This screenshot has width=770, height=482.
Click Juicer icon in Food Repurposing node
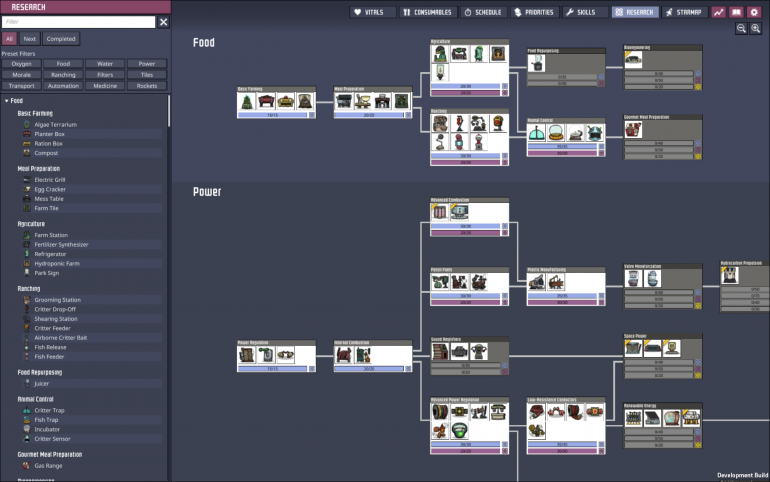point(537,63)
